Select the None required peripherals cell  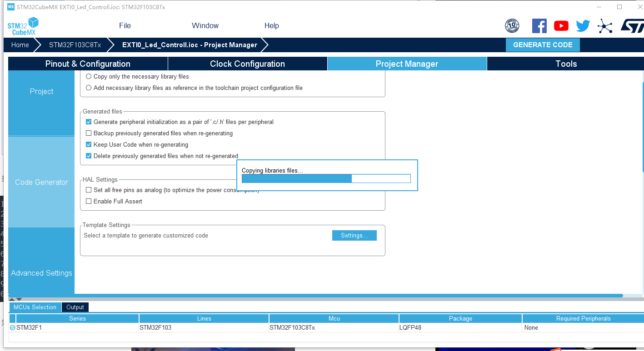coord(583,327)
